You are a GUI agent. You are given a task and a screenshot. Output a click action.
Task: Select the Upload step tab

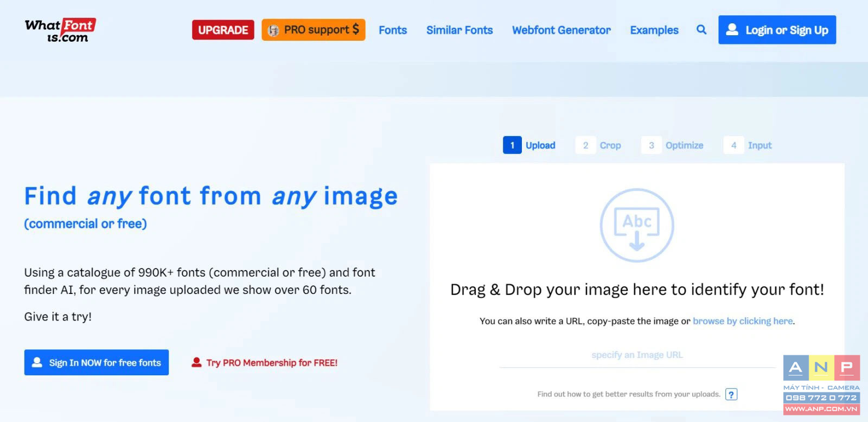[529, 145]
